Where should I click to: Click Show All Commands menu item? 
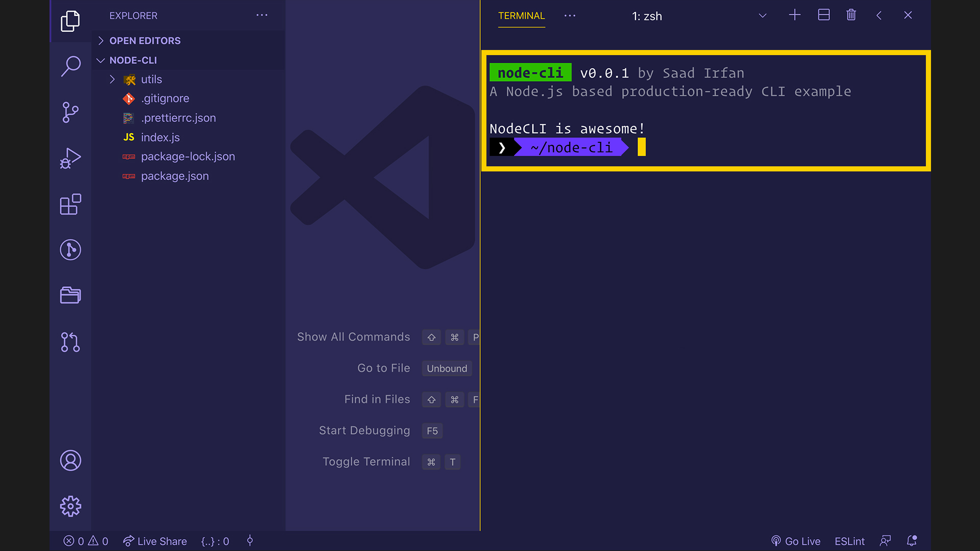click(x=353, y=336)
